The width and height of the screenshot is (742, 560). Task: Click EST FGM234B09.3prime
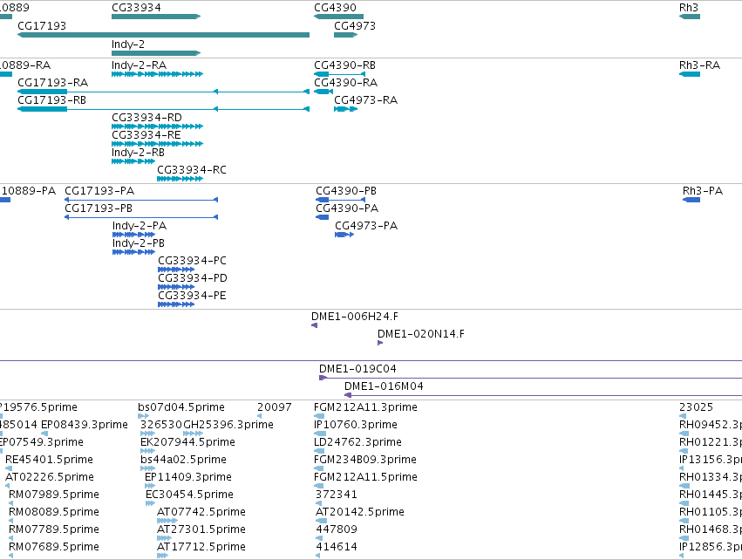318,468
